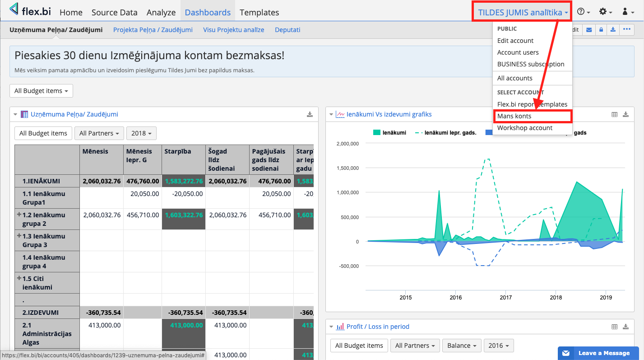This screenshot has width=644, height=360.
Task: Click the dashboard toolbar download icon
Action: [x=613, y=30]
